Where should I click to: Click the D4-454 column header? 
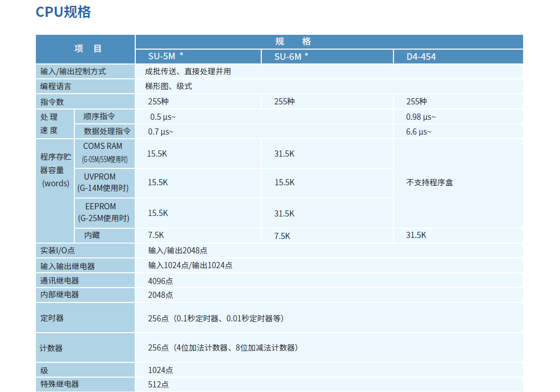[421, 57]
